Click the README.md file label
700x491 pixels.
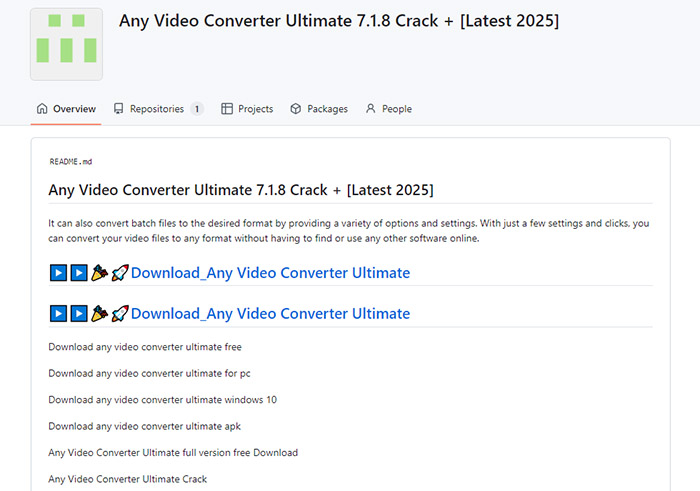[71, 162]
